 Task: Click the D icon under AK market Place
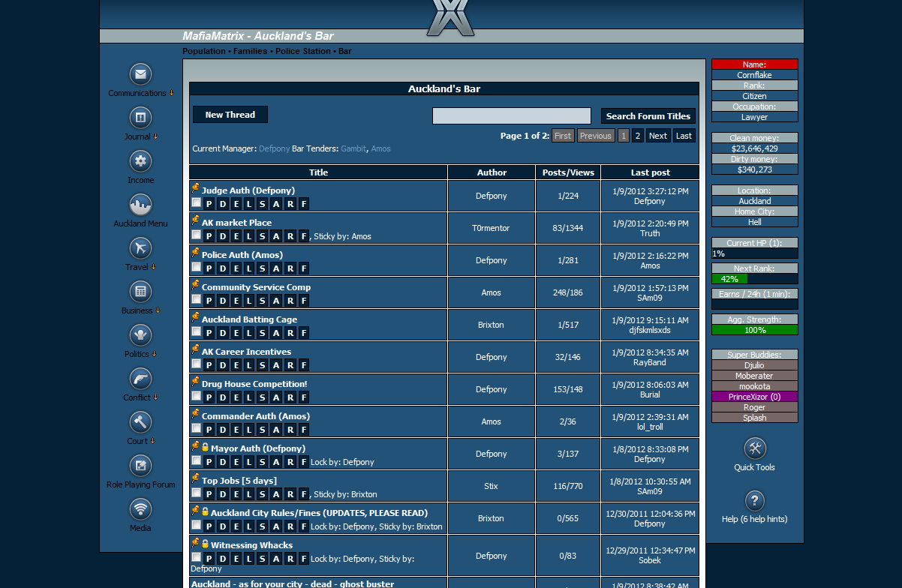point(223,236)
